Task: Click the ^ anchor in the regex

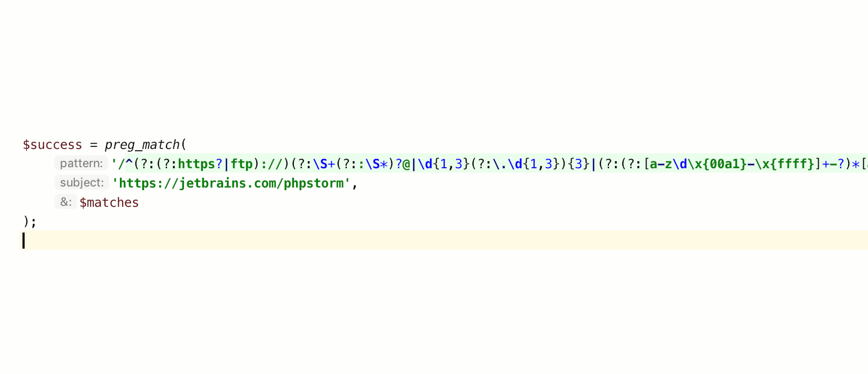Action: tap(129, 163)
